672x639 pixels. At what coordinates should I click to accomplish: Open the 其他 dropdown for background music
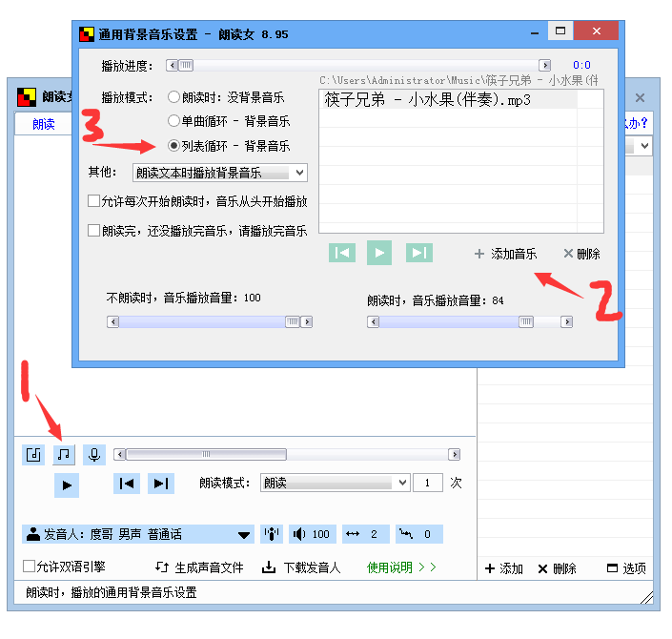(x=220, y=173)
